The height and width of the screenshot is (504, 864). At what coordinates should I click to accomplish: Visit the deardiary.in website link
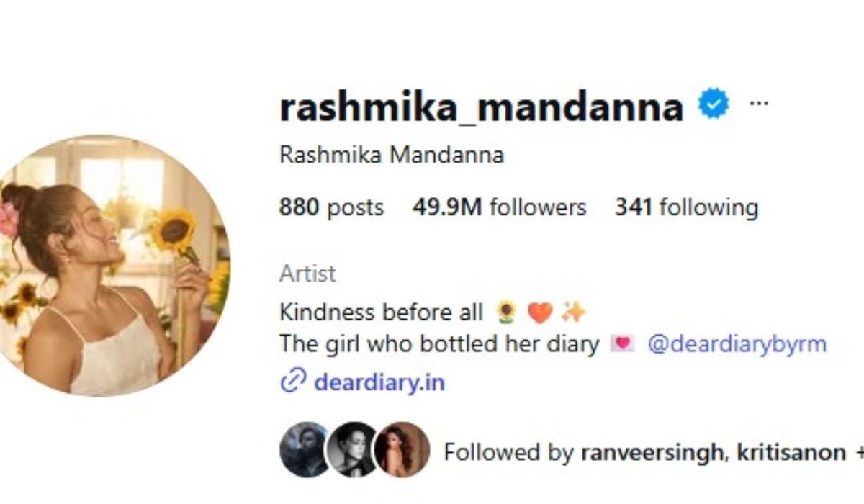point(379,382)
